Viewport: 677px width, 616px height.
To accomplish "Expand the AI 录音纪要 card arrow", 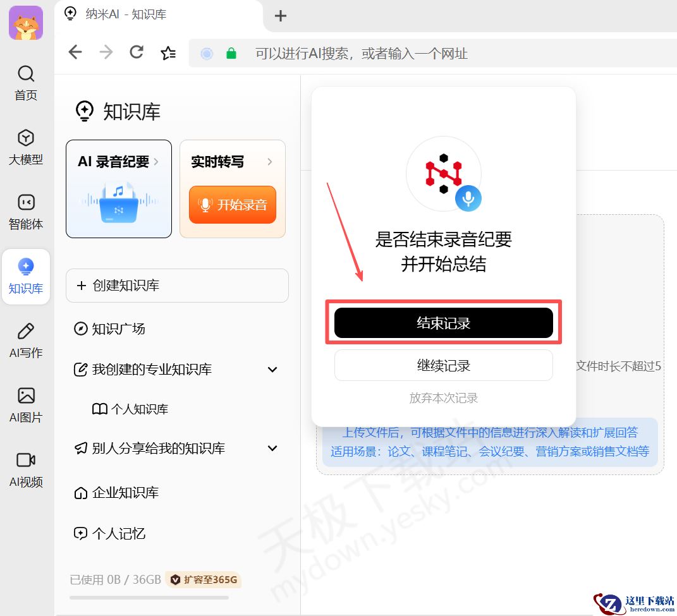I will 158,161.
